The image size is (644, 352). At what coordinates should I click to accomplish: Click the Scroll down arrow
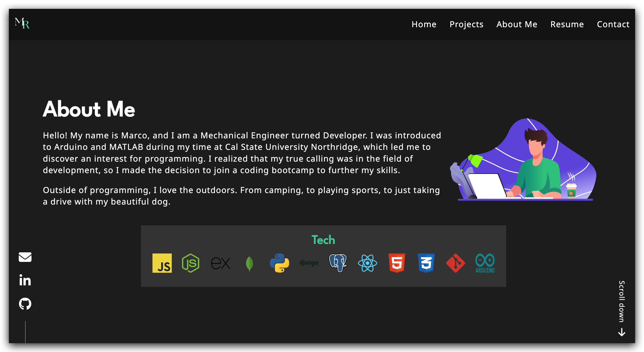[x=621, y=332]
